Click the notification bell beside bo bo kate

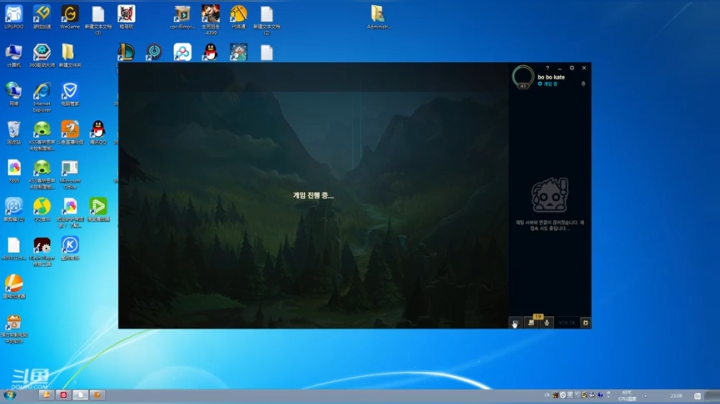(x=583, y=84)
